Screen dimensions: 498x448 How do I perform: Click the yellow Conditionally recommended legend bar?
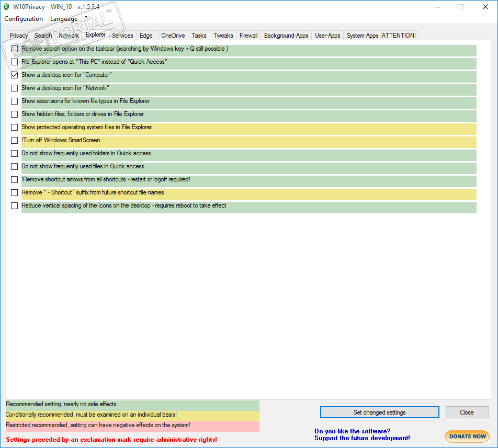tap(132, 416)
